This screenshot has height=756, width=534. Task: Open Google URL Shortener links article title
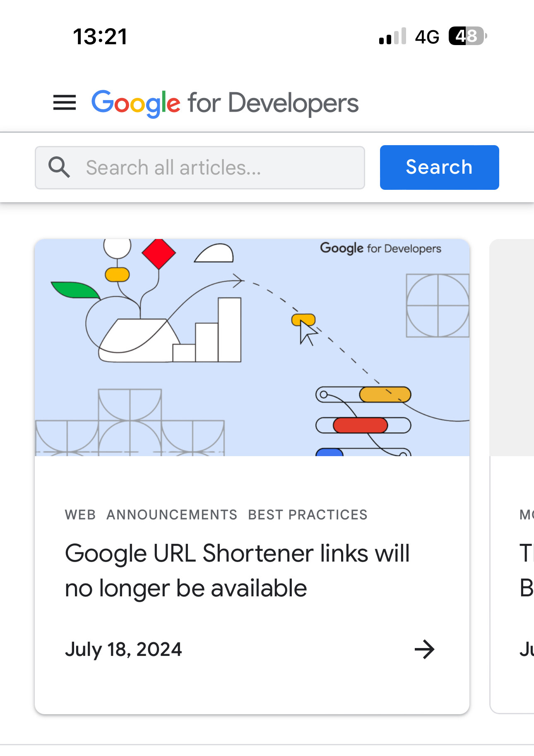[237, 571]
